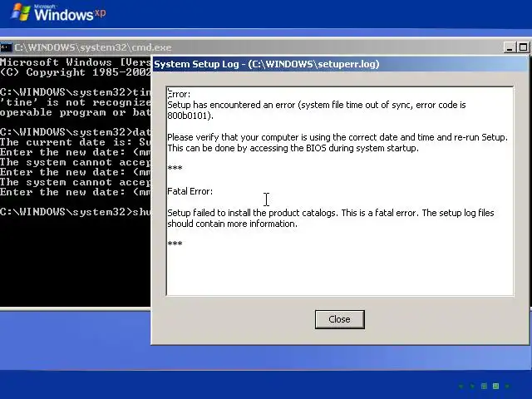Place cursor on the 'Error:' heading in the log

[x=180, y=94]
